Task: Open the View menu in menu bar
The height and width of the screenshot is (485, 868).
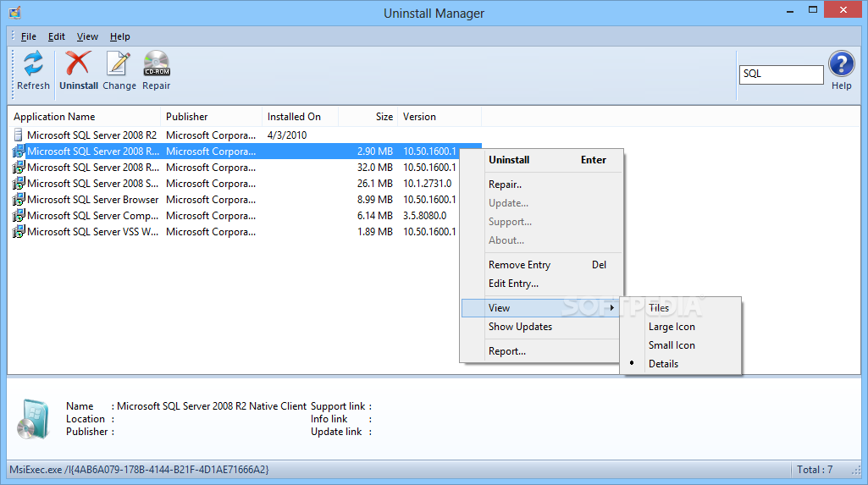Action: pos(87,36)
